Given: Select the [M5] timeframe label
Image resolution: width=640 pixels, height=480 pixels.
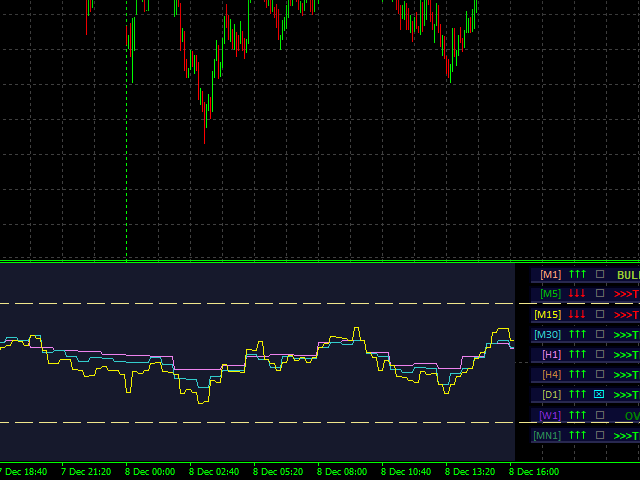Looking at the screenshot, I should tap(550, 294).
